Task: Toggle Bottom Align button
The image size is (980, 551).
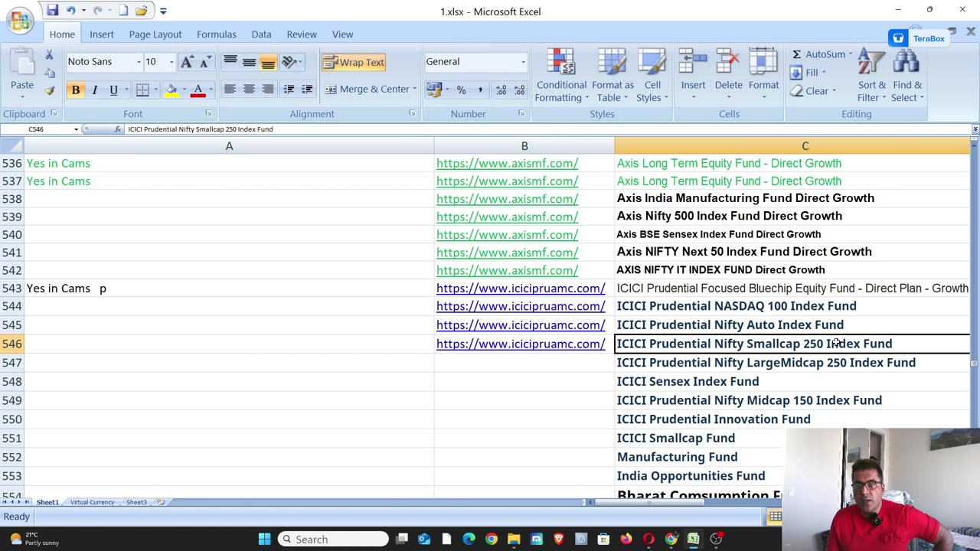Action: (x=268, y=62)
